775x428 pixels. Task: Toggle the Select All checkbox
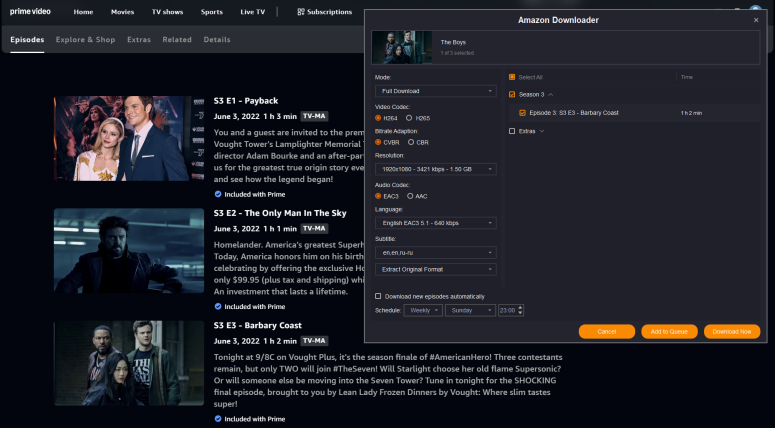(513, 77)
